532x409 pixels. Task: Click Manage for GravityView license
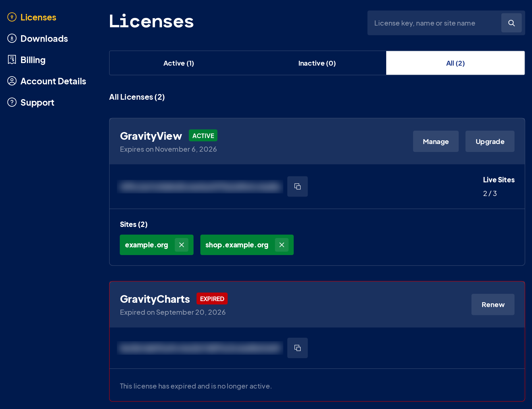(436, 141)
